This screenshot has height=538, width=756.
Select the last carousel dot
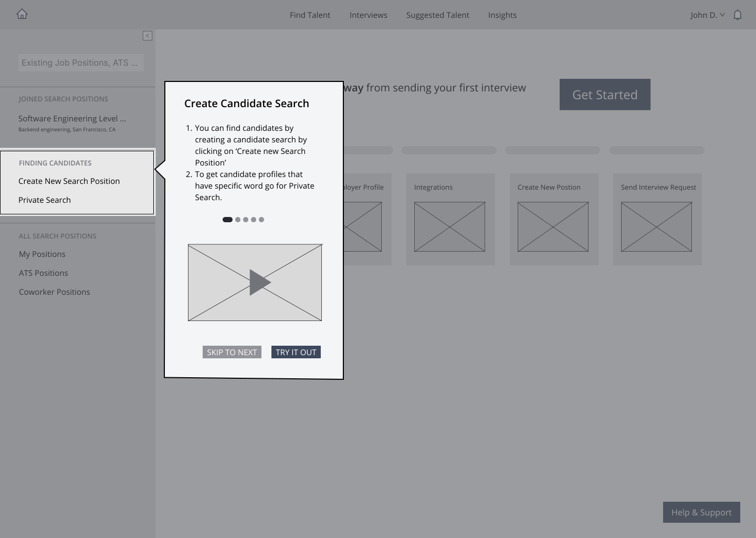(261, 220)
